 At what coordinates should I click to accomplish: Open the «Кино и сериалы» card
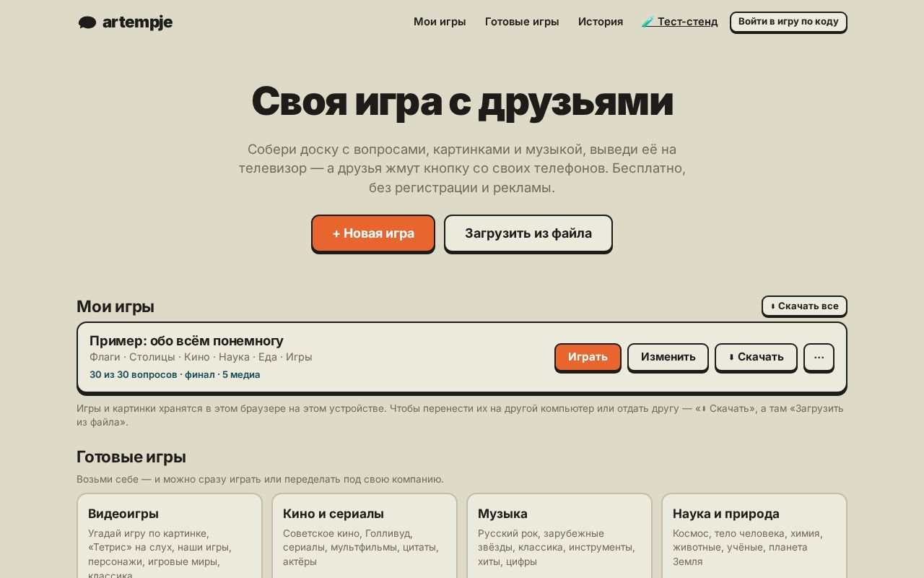click(x=365, y=535)
